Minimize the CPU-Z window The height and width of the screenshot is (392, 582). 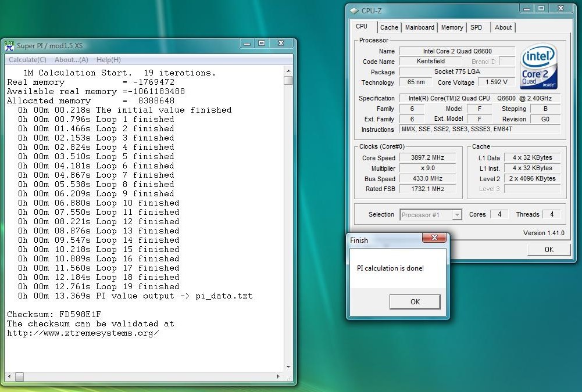point(527,9)
